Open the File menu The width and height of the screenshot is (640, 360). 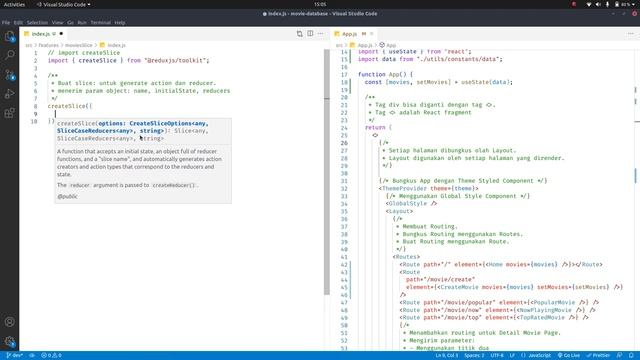pyautogui.click(x=6, y=22)
